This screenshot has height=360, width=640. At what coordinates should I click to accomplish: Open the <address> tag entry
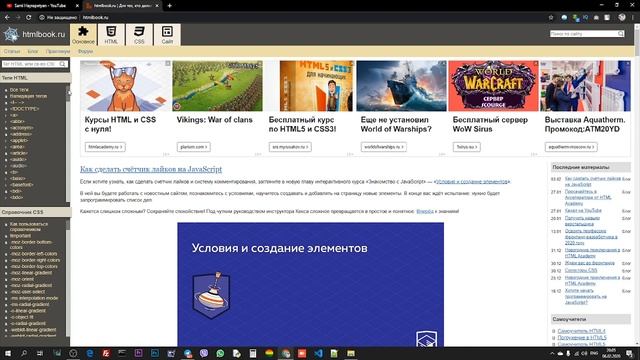[x=21, y=134]
